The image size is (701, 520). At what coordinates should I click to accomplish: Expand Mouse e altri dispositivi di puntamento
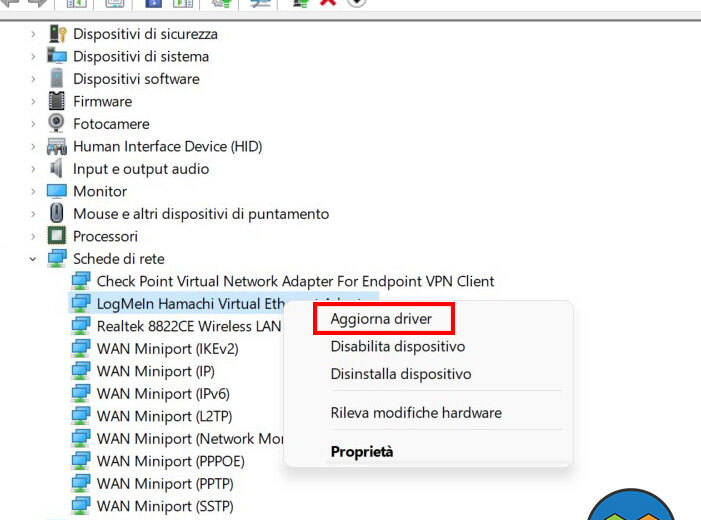(33, 214)
